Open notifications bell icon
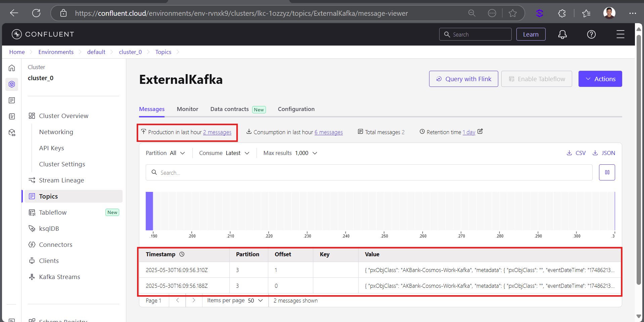 pos(562,34)
